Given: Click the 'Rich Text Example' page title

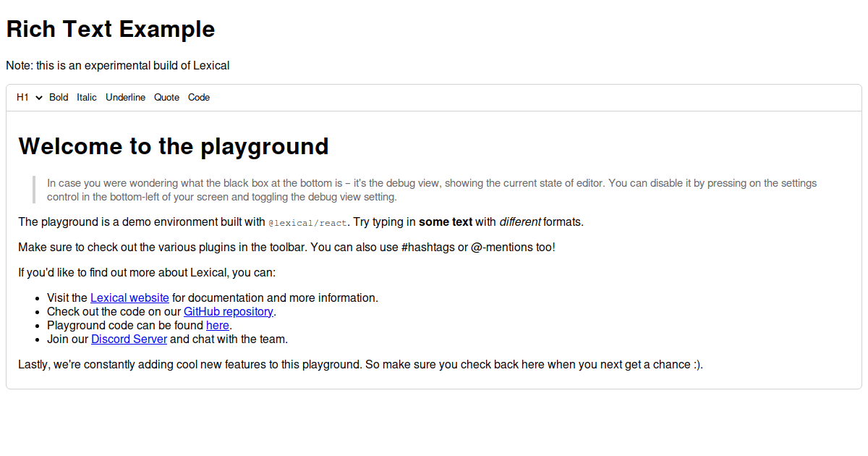Looking at the screenshot, I should click(x=110, y=29).
